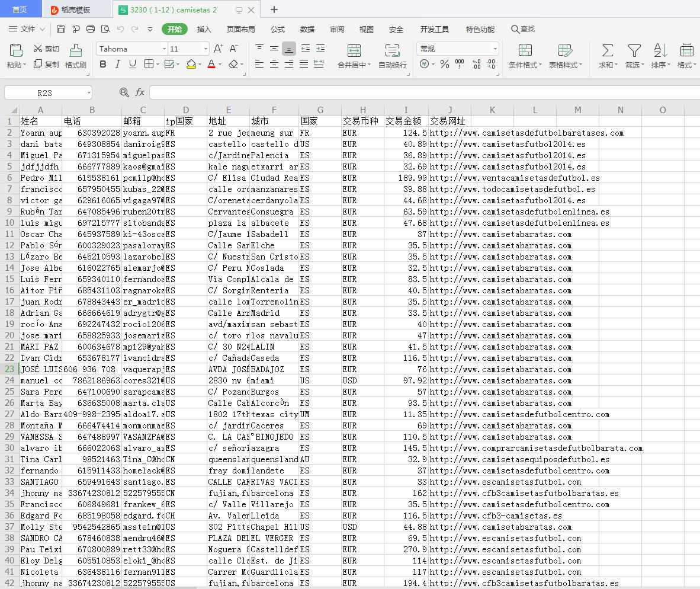Open the Page Layout ribbon tab
700x589 pixels.
pyautogui.click(x=240, y=29)
